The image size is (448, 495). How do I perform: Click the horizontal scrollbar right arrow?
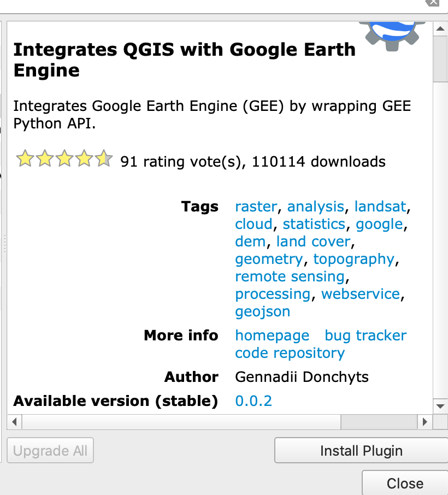426,421
